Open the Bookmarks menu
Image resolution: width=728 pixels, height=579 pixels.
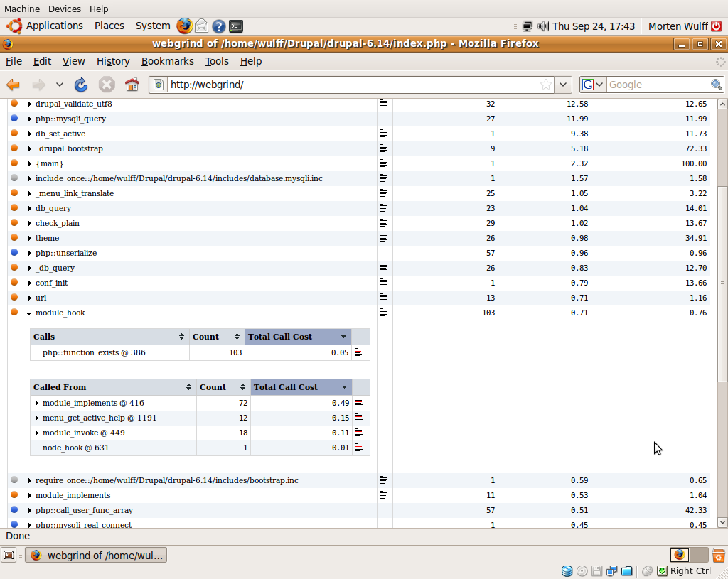[167, 61]
